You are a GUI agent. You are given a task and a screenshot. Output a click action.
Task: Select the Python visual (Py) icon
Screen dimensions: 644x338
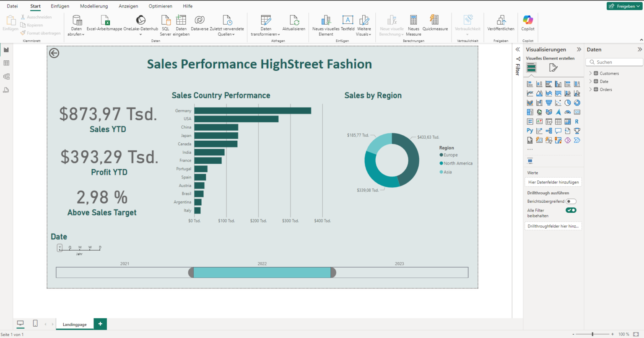tap(530, 131)
